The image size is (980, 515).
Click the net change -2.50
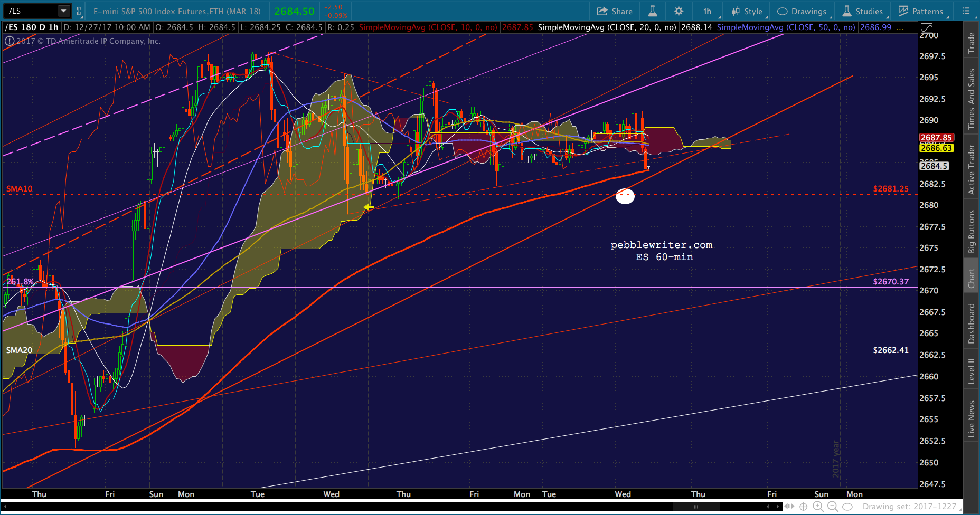(333, 7)
